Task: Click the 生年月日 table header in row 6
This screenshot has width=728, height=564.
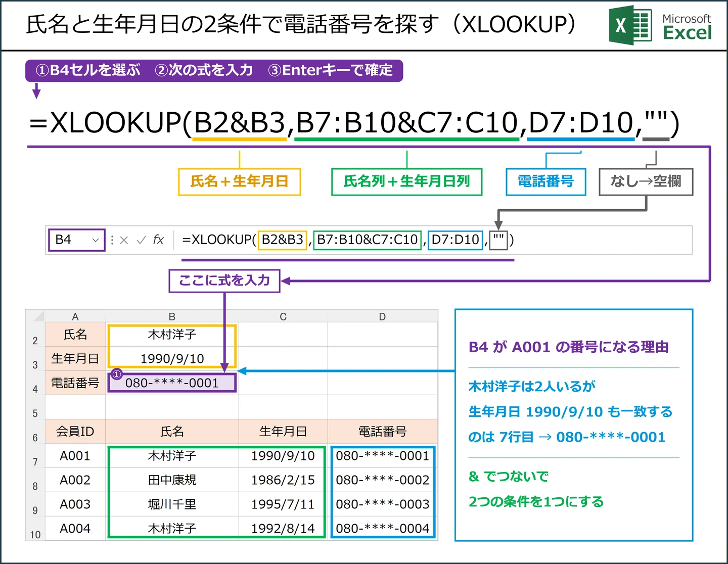Action: tap(283, 432)
